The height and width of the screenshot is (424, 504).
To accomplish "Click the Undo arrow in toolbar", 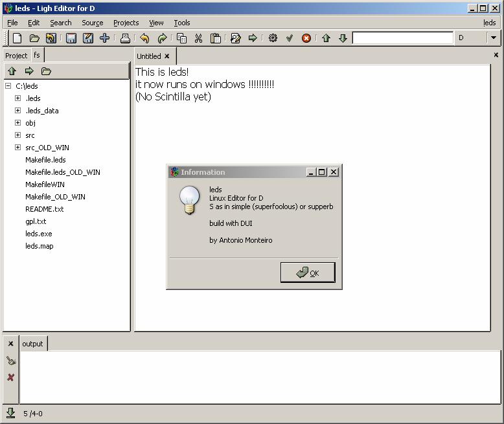I will [144, 38].
